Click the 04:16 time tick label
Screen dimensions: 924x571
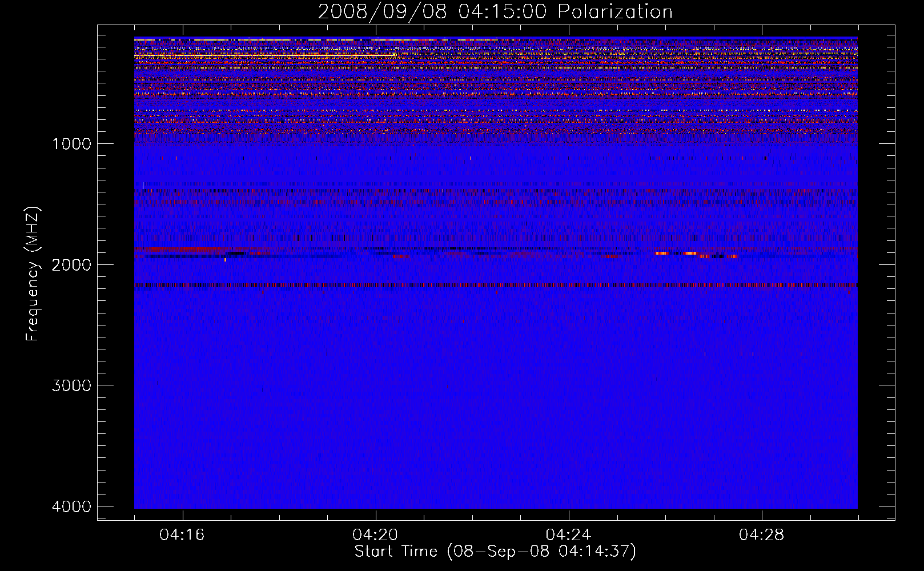(x=182, y=534)
